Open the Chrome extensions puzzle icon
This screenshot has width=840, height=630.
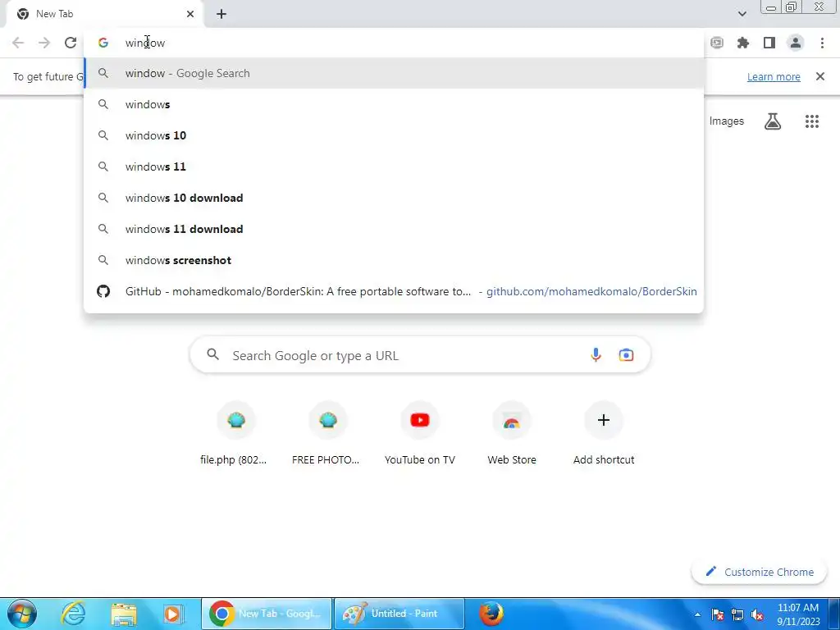[743, 43]
